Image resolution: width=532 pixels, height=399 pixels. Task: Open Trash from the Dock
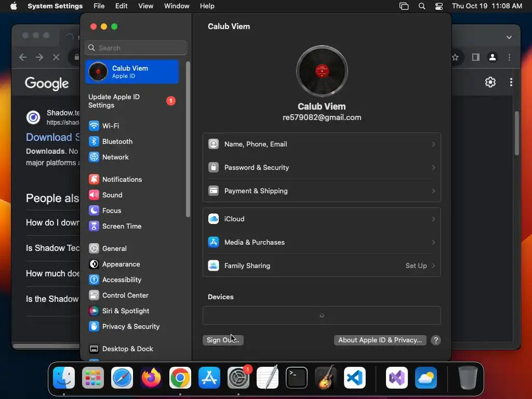[x=468, y=378]
